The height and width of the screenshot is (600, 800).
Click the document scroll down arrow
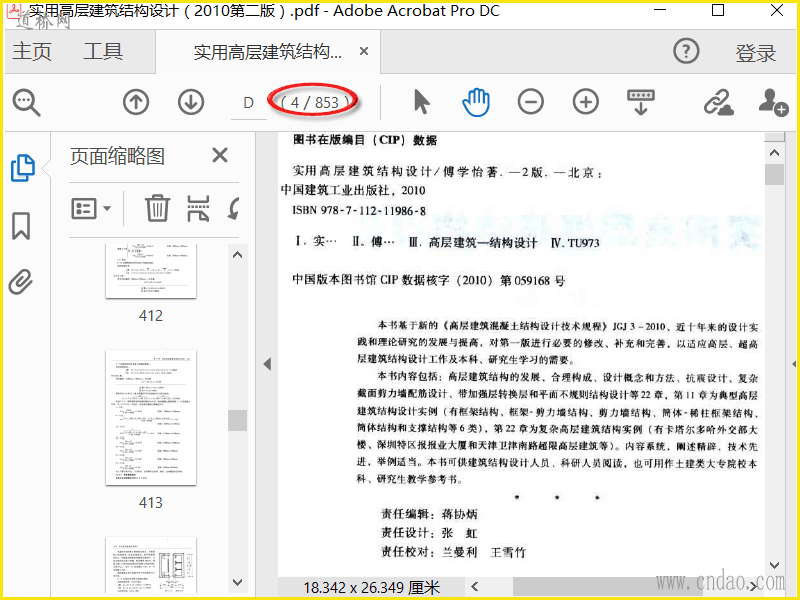(x=774, y=565)
